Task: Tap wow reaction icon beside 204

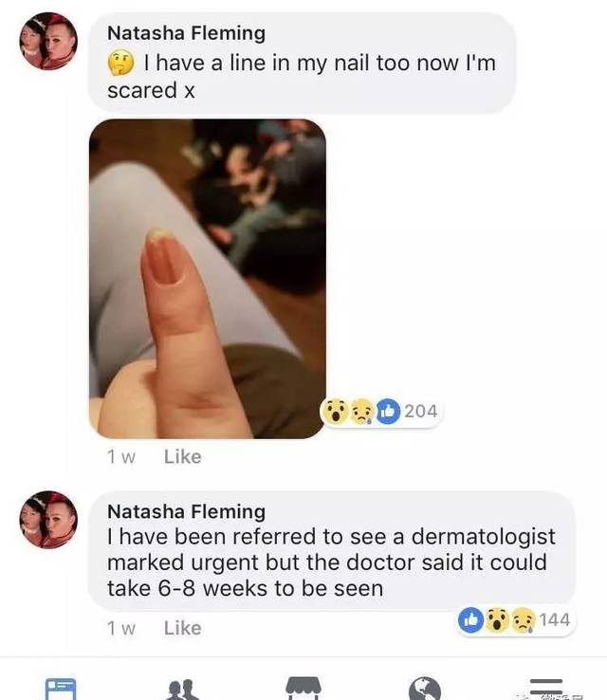Action: click(335, 411)
